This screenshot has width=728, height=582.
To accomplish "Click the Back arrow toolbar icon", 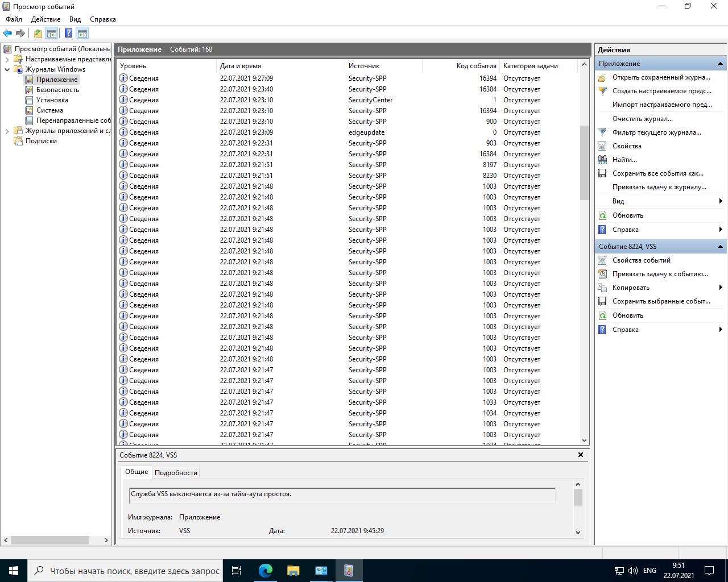I will (x=7, y=33).
